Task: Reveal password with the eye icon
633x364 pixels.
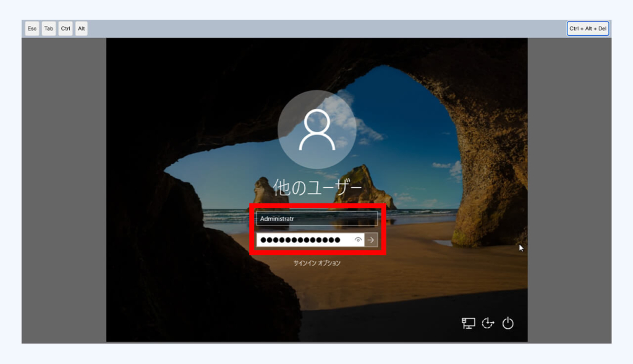Action: point(358,240)
